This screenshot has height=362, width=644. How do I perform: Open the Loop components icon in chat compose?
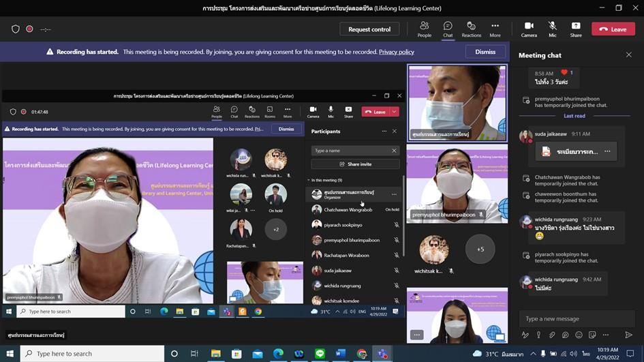click(566, 335)
